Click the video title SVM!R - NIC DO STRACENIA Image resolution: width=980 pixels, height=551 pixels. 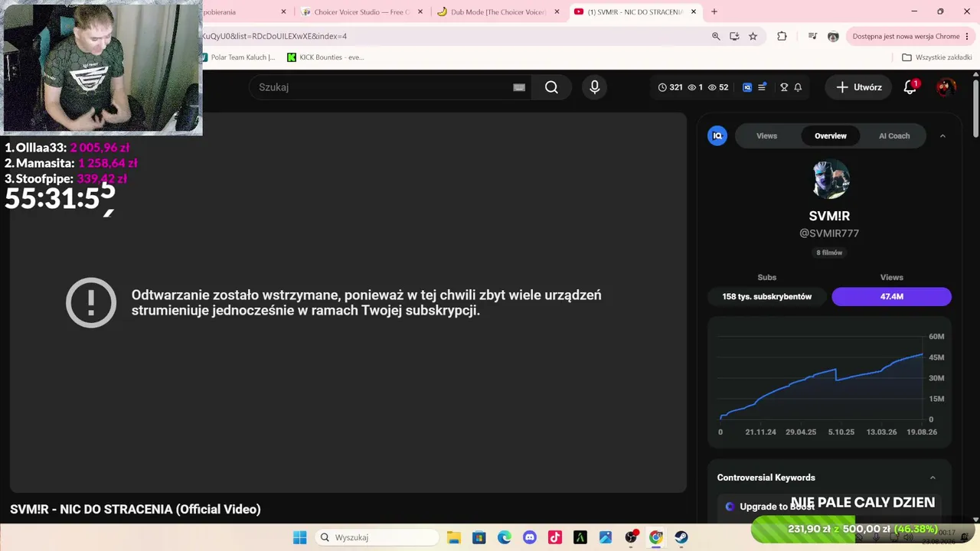[x=136, y=509]
